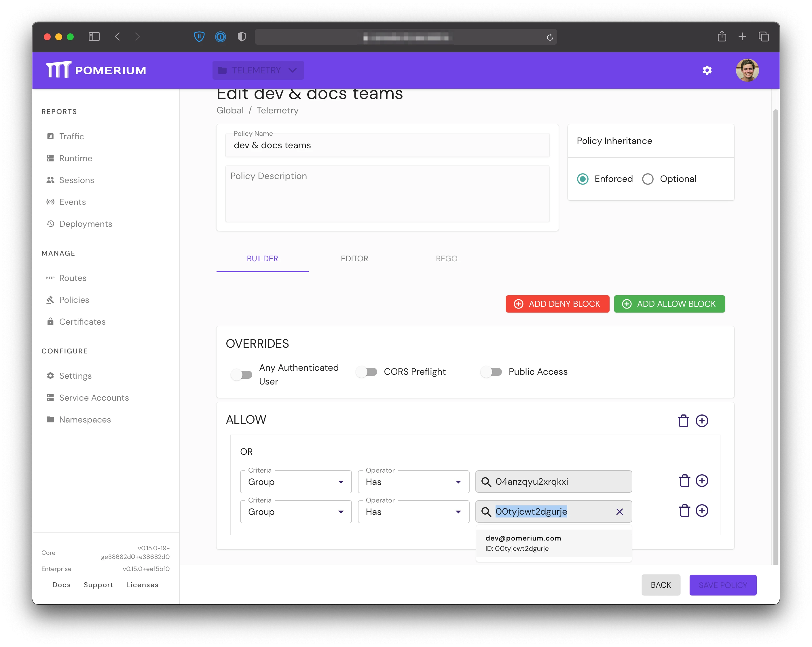Expand the TELEMETRY namespace dropdown
This screenshot has height=647, width=812.
coord(258,71)
